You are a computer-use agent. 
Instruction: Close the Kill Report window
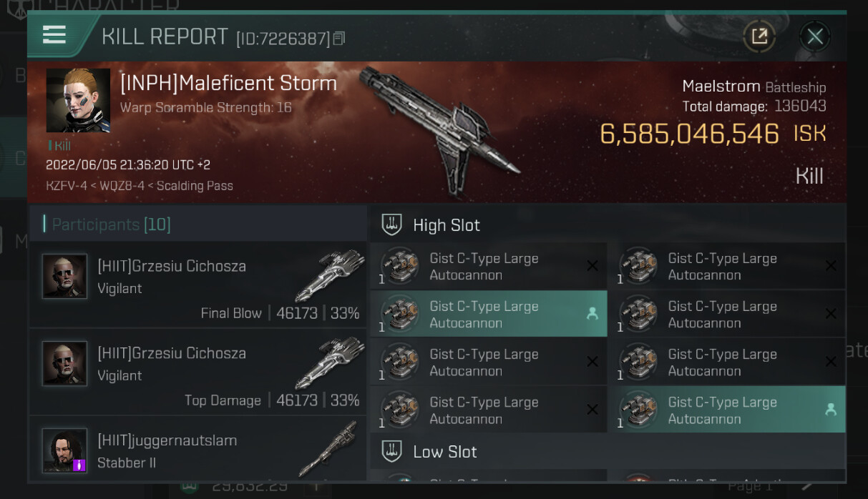(814, 36)
